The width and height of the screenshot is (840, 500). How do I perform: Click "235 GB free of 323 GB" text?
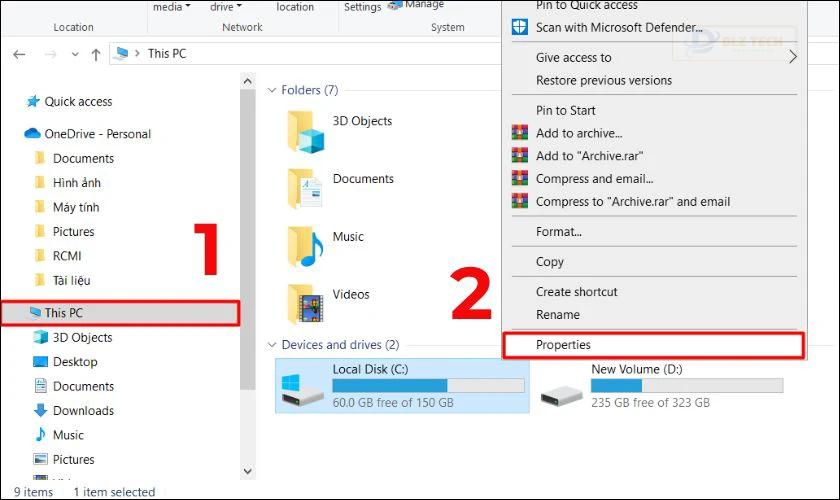coord(650,402)
